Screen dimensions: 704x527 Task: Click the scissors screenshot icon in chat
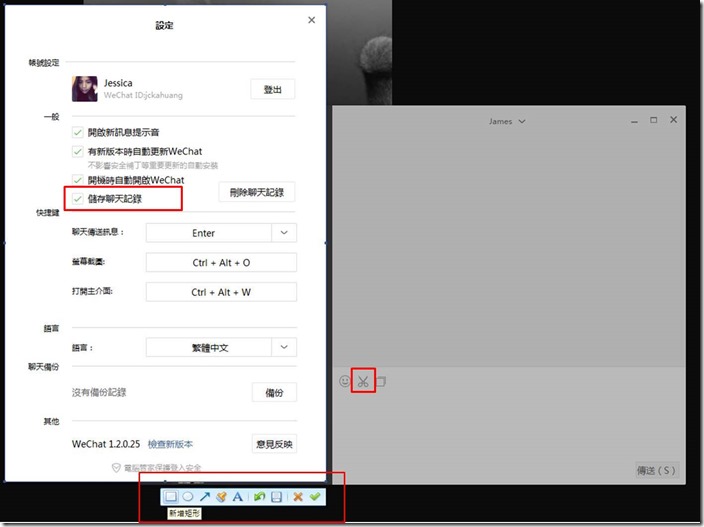363,382
